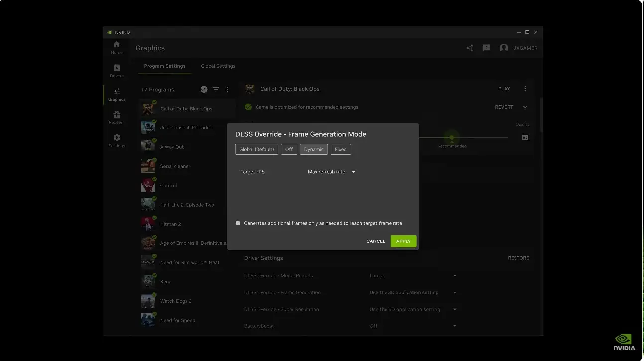Go to the Drivers section
The image size is (644, 361).
point(116,71)
